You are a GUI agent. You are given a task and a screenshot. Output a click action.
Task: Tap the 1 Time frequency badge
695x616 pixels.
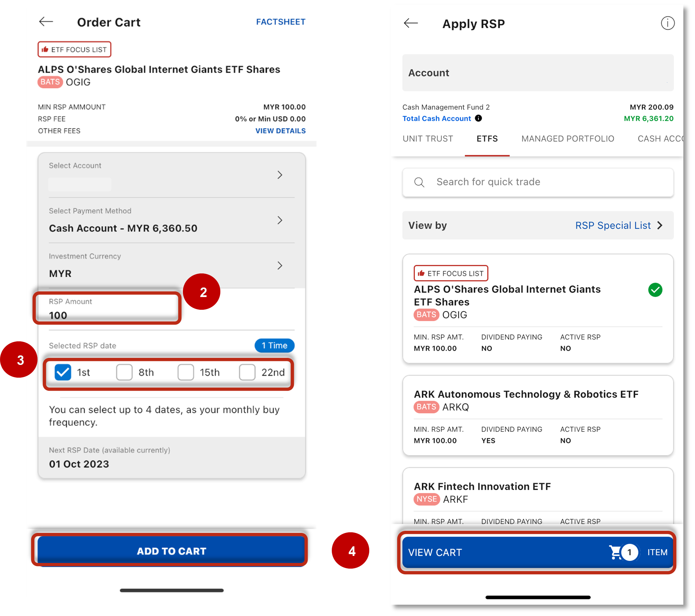(274, 345)
